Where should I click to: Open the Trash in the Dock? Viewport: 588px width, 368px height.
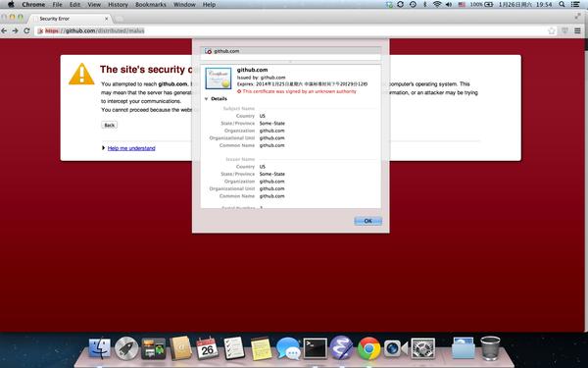(490, 348)
